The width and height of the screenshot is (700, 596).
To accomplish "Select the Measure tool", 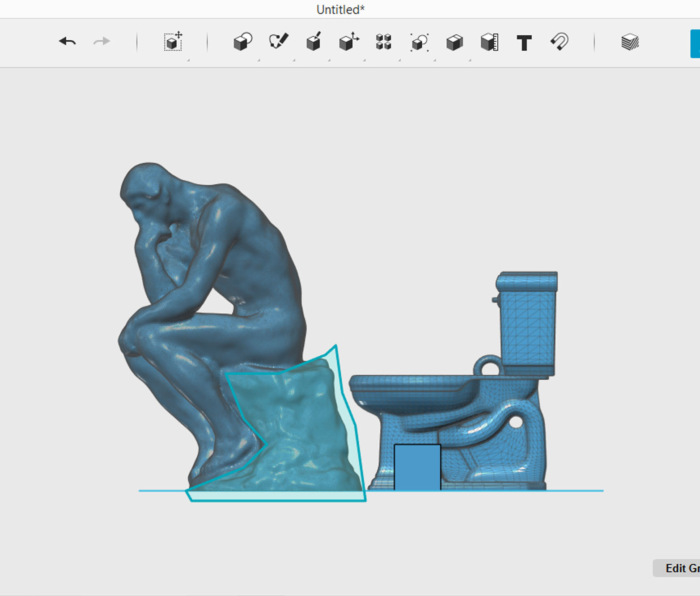I will (490, 42).
